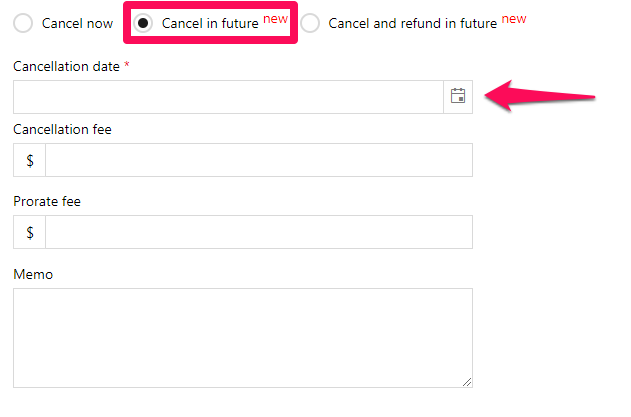Click the 'Cancel in future' label text
Screen dimensions: 631x417
(210, 23)
